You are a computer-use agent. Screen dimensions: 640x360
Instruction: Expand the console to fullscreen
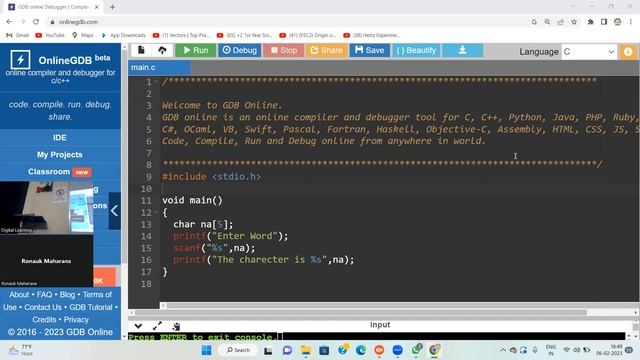157,326
